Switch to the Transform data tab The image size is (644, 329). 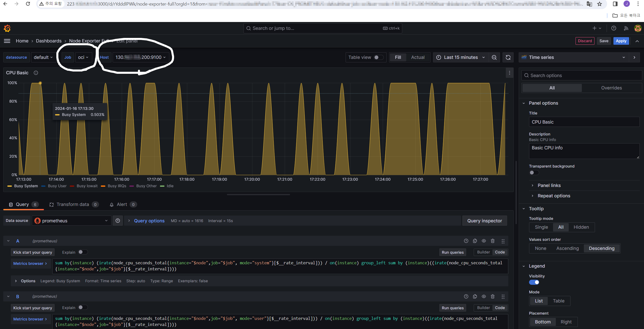pos(73,204)
